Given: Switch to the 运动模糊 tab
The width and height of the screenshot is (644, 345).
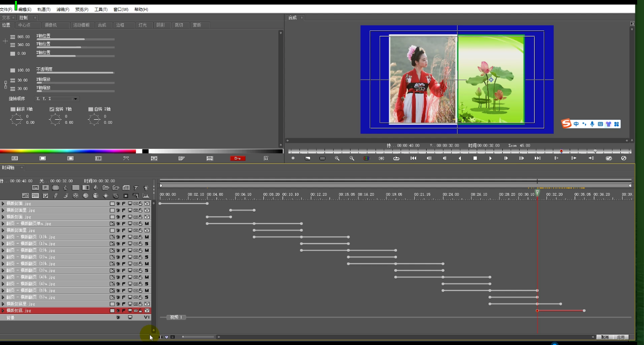Looking at the screenshot, I should point(82,25).
